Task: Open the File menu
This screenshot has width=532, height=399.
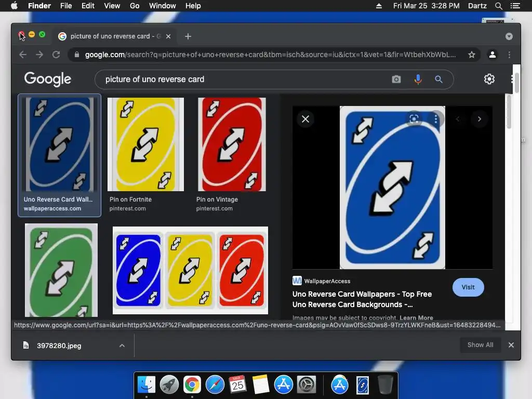Action: (66, 6)
